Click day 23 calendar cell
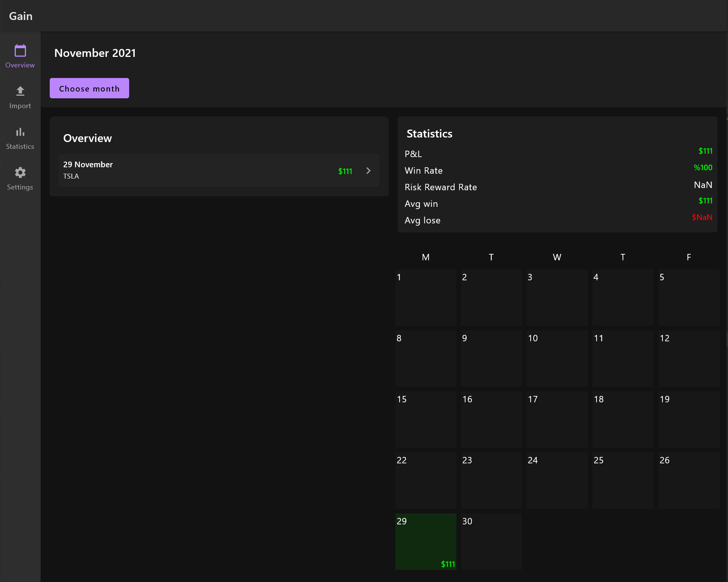The image size is (728, 582). tap(491, 480)
